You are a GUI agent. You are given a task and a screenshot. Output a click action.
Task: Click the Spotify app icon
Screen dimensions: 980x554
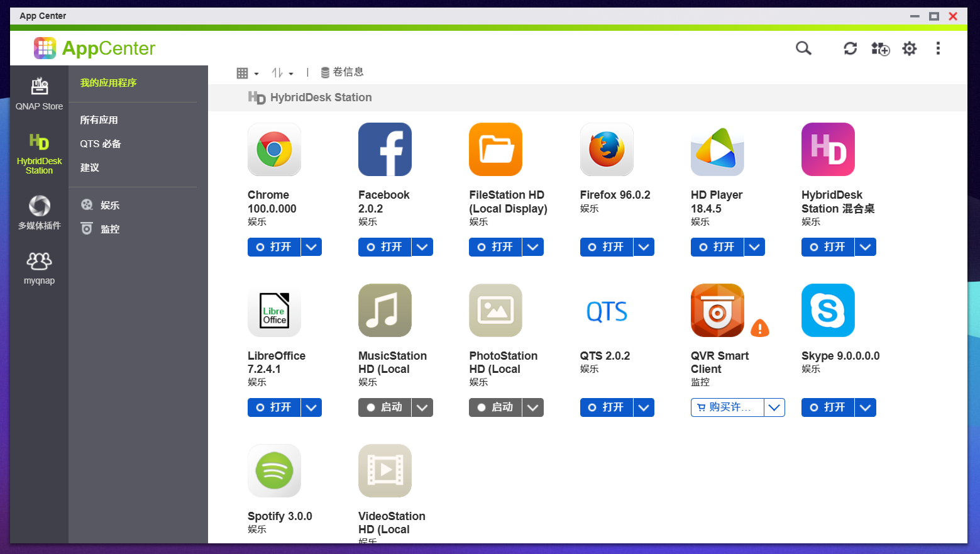pyautogui.click(x=274, y=470)
